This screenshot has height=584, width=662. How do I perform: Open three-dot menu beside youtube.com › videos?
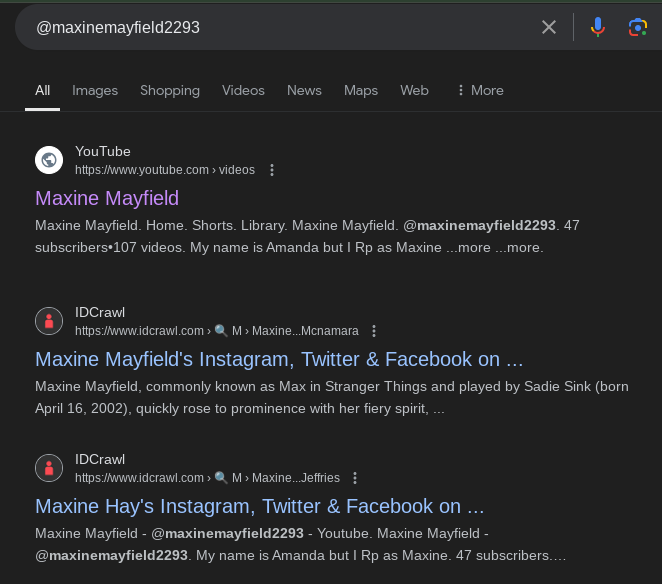pos(272,170)
